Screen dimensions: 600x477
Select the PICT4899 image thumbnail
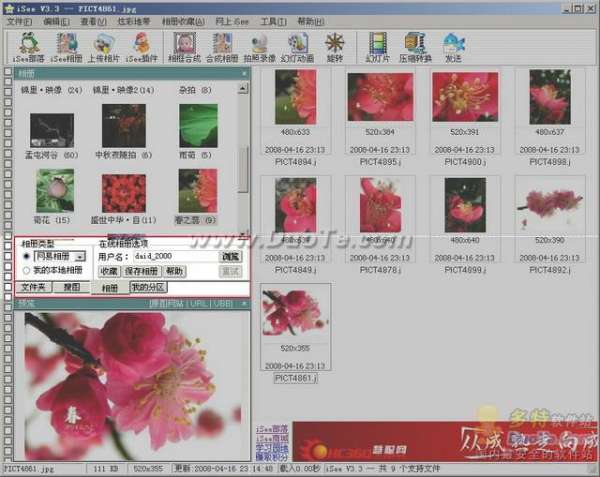coord(465,205)
